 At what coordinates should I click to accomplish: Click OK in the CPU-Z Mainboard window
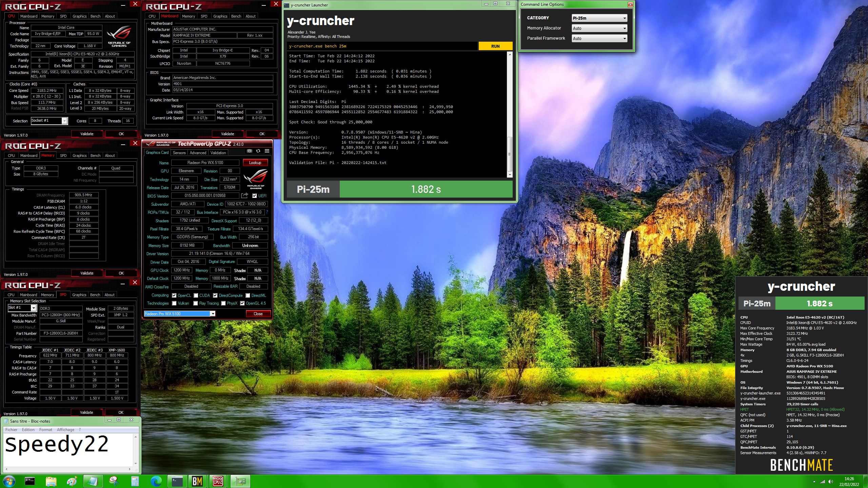pos(262,134)
